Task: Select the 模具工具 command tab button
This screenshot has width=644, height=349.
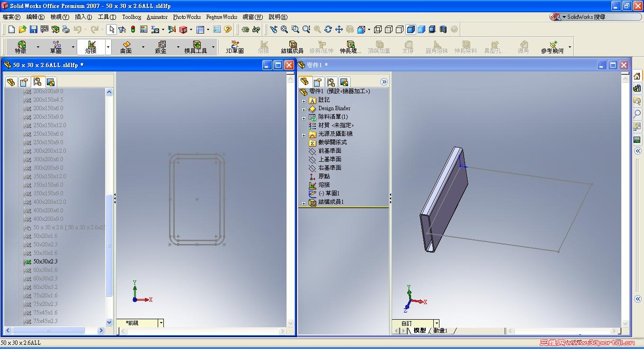Action: click(196, 47)
